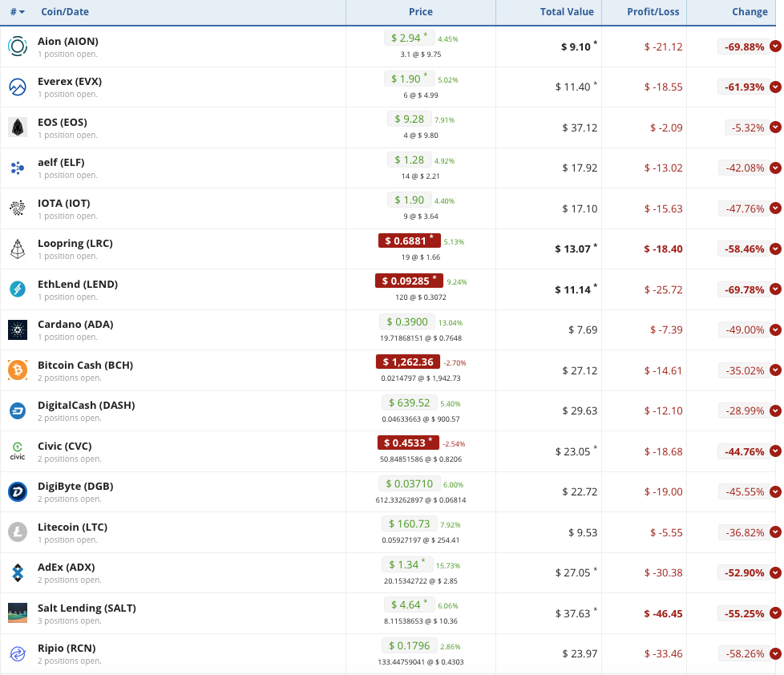Screen dimensions: 784x675
Task: Expand the EthLend row red arrow
Action: (x=775, y=289)
